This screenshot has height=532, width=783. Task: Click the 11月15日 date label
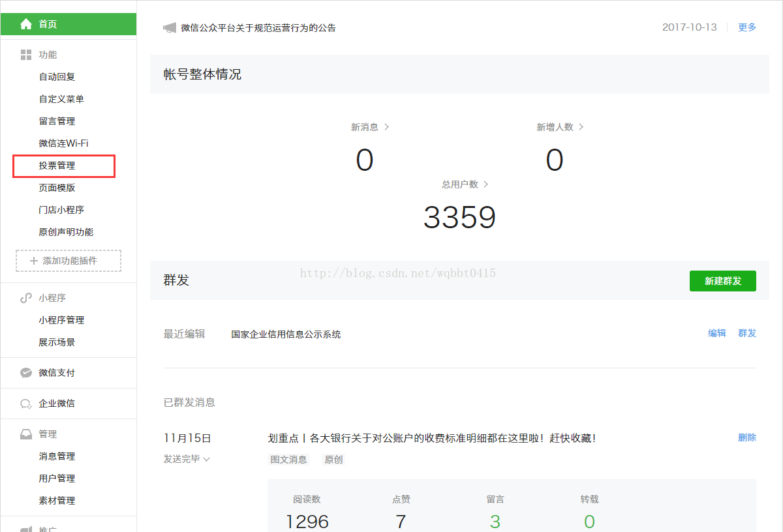point(187,438)
